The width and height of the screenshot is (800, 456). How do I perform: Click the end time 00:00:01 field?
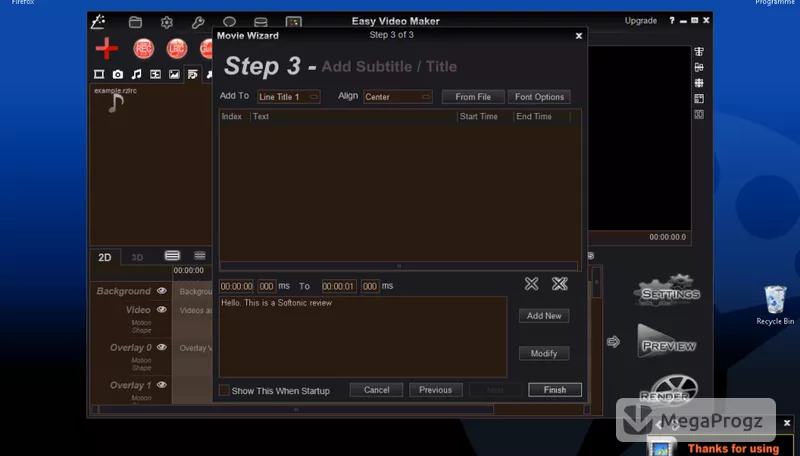click(339, 286)
